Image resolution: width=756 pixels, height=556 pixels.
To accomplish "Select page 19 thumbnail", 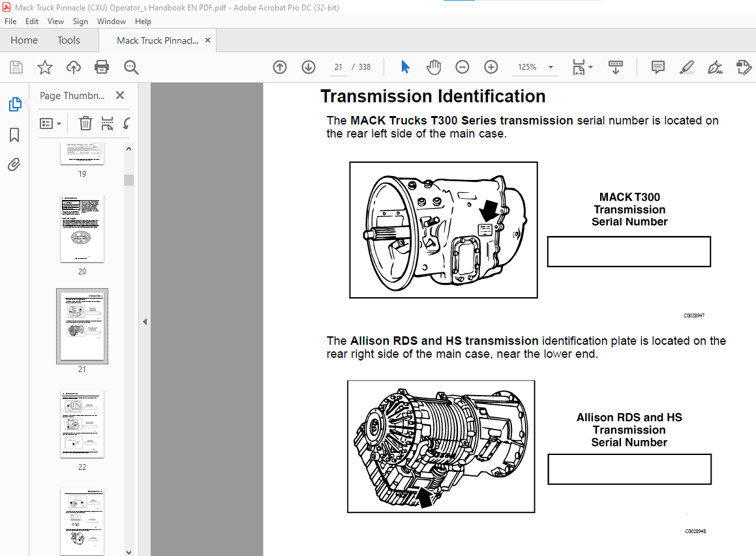I will click(82, 153).
